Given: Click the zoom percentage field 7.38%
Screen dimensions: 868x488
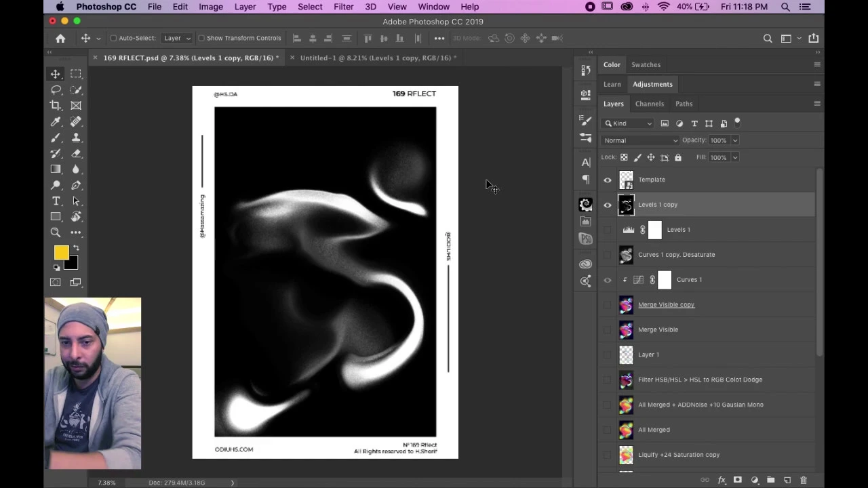Looking at the screenshot, I should point(106,483).
